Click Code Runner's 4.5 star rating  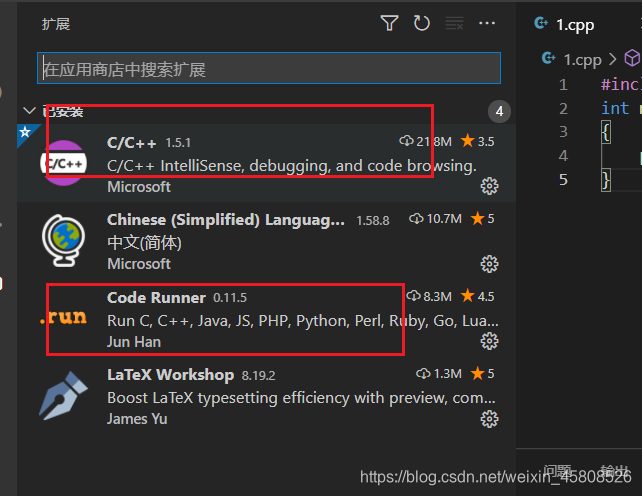[477, 296]
